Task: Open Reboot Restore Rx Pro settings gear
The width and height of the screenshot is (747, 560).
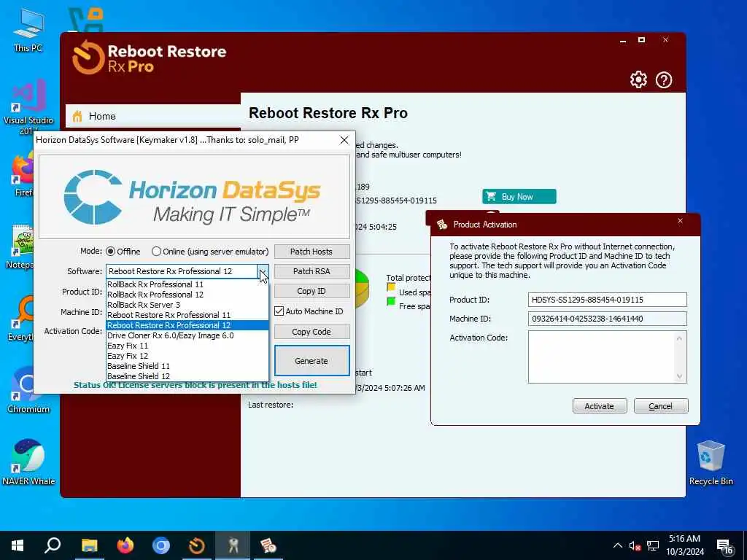Action: pyautogui.click(x=638, y=79)
